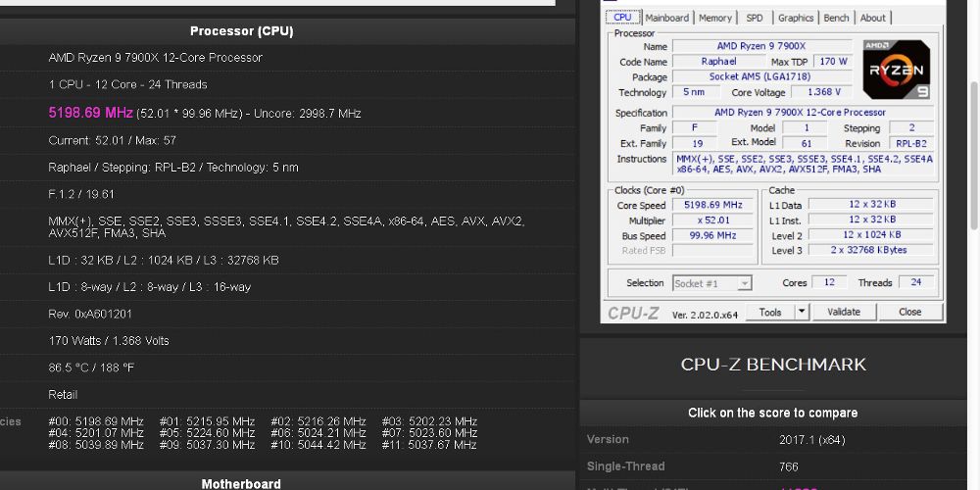Select the SPD tab in CPU-Z
Viewport: 980px width, 490px height.
pyautogui.click(x=755, y=18)
